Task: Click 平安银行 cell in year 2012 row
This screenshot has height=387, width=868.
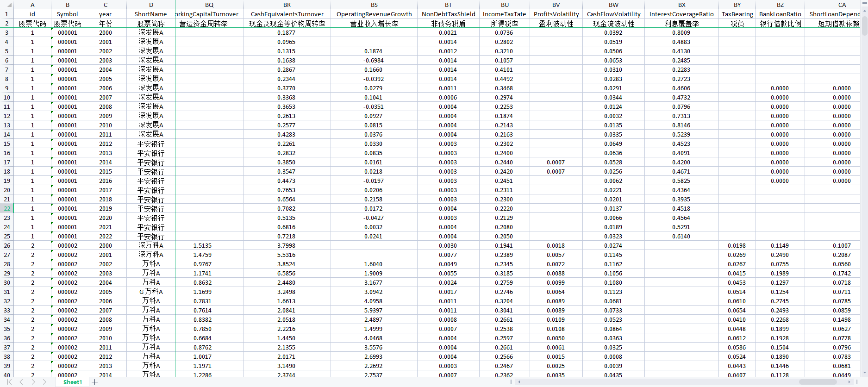Action: (151, 144)
